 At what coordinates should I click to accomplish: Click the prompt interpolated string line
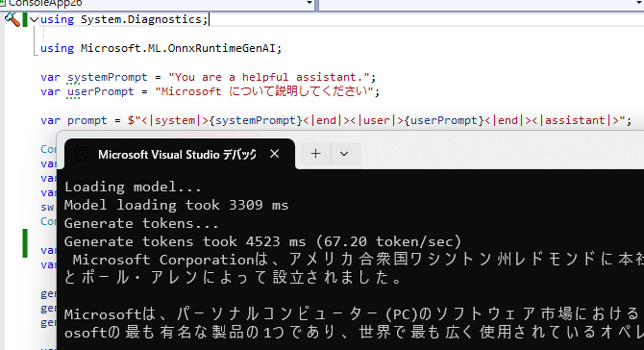(x=336, y=120)
